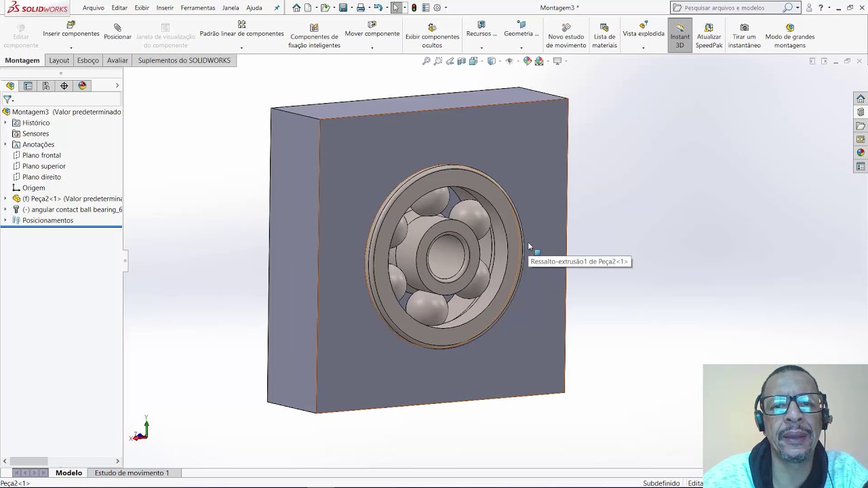Select Plano superior in tree

tap(44, 166)
